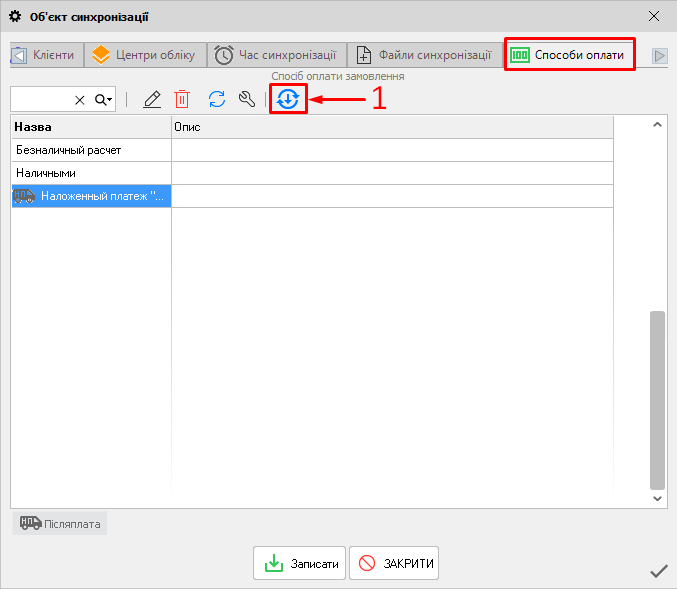Select the Файли синхронізації tab
The width and height of the screenshot is (677, 589).
click(424, 55)
